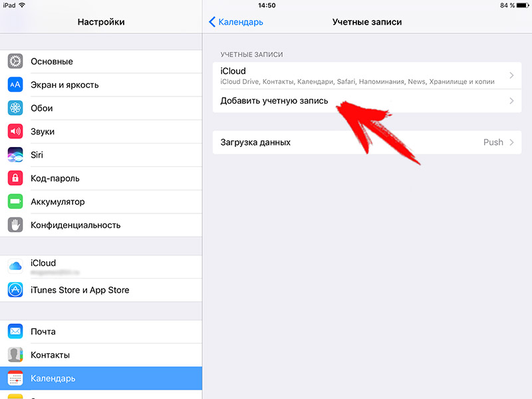Viewport: 532px width, 399px height.
Task: Open the Аккумулятор battery icon
Action: point(15,201)
